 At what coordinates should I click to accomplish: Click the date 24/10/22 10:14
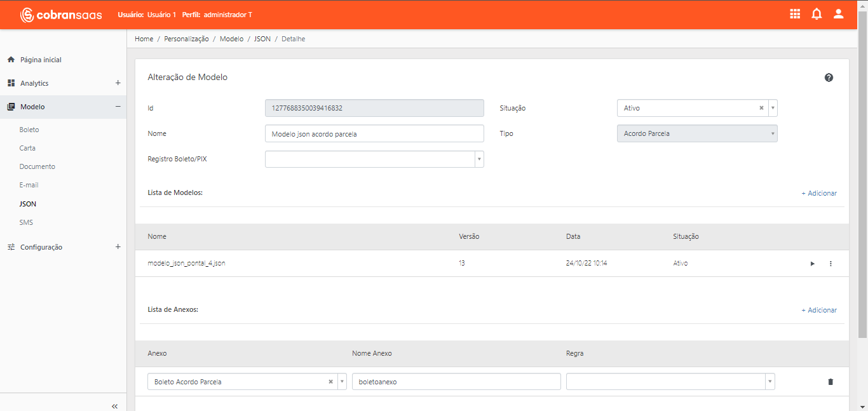(x=587, y=263)
